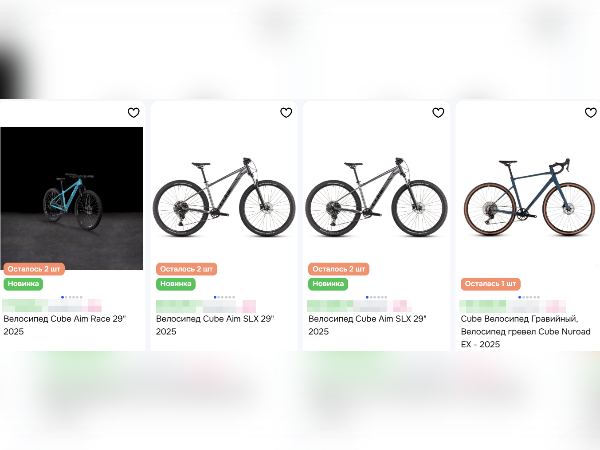This screenshot has width=600, height=450.
Task: Open left "Велосипед Cube Aim SLX 29" title
Action: [215, 324]
